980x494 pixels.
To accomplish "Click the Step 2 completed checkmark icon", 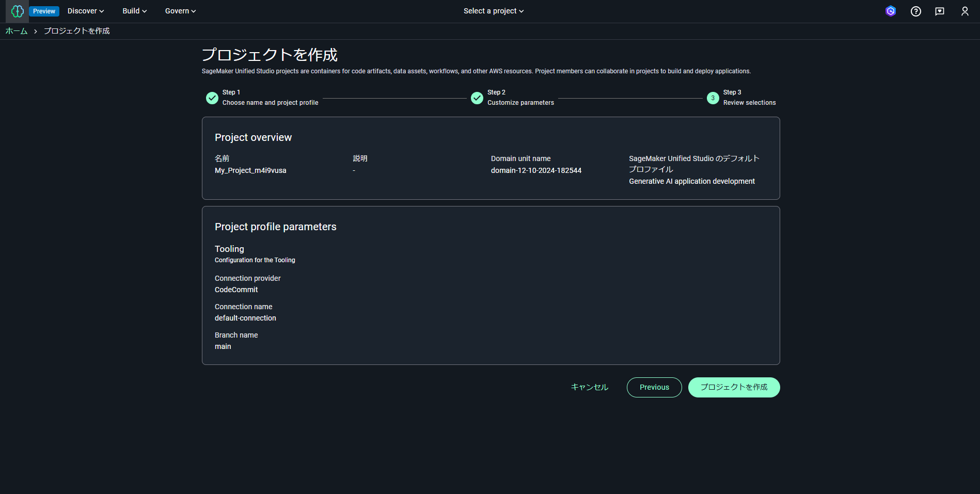I will (x=477, y=98).
